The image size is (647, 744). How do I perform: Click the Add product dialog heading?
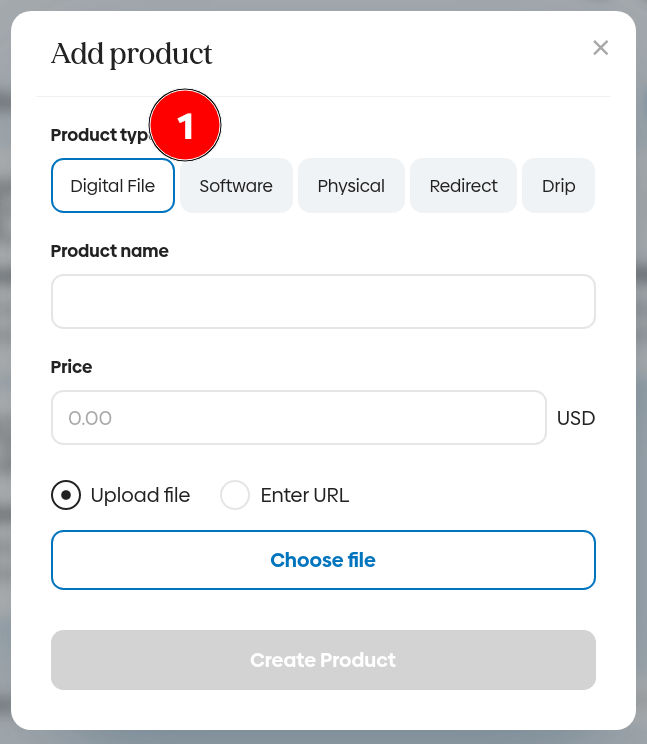click(x=132, y=53)
